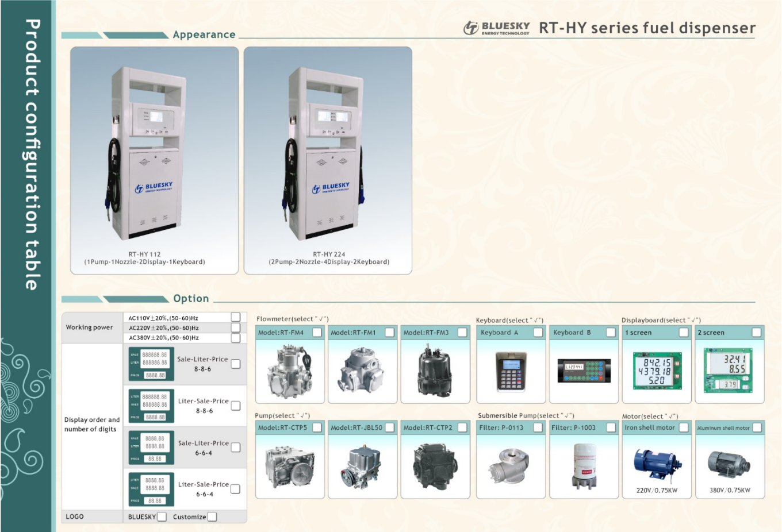Tick the Sale-Liter-Price 6-6-4 checkbox
Screen dimensions: 782x532
tap(236, 447)
